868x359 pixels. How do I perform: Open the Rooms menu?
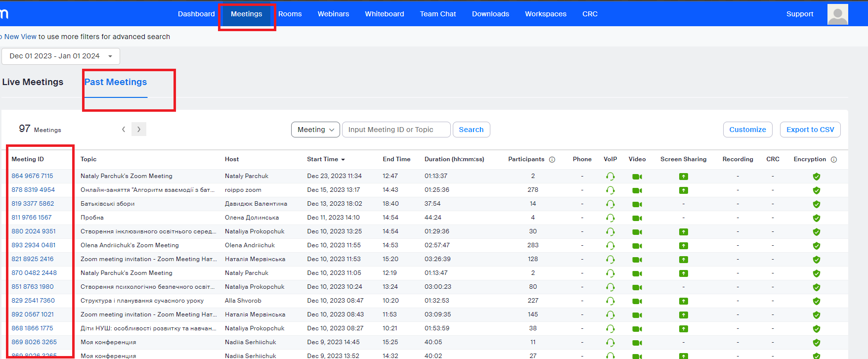point(290,14)
